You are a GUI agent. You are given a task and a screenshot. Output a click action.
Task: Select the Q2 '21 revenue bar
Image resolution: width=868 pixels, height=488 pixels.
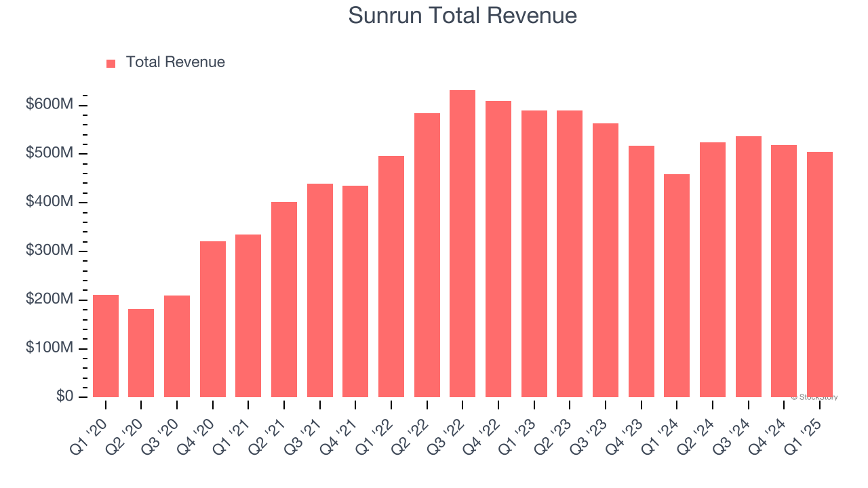click(x=284, y=300)
